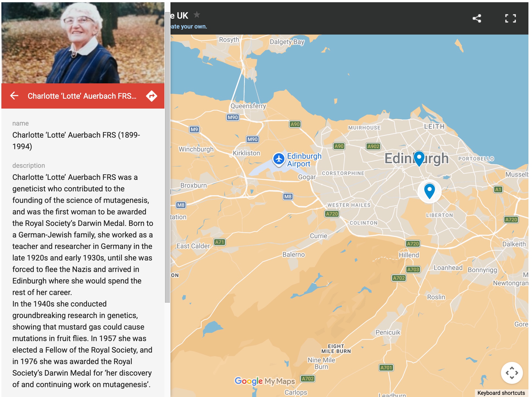This screenshot has width=532, height=397.
Task: Click the M90 motorway shield near Queensferry
Action: [233, 117]
